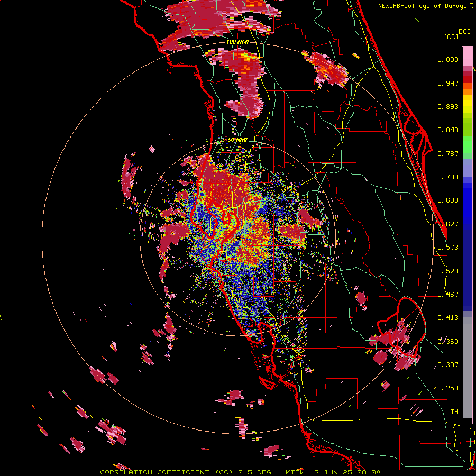Select the 0.680 legend value
476x476 pixels.
(448, 200)
